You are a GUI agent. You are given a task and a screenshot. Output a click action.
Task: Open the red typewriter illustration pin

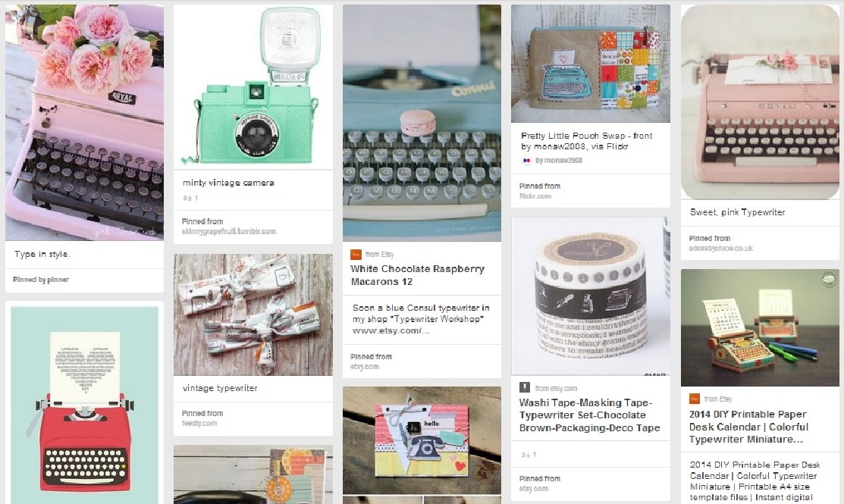tap(84, 405)
